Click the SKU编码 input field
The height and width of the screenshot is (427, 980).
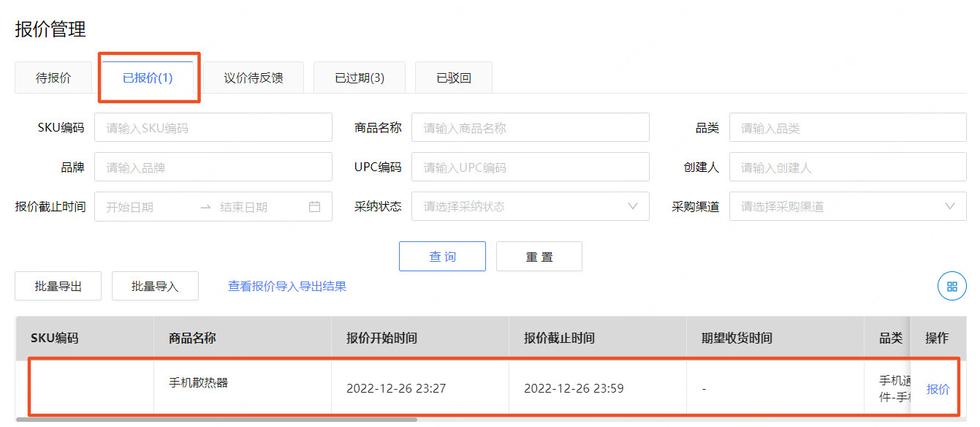click(213, 127)
